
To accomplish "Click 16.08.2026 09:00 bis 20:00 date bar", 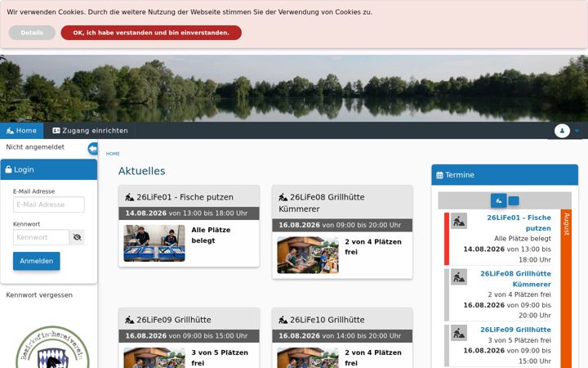I will point(342,226).
